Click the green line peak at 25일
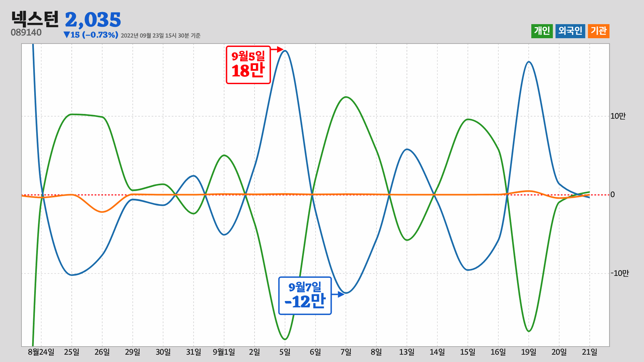The image size is (644, 362). click(71, 114)
